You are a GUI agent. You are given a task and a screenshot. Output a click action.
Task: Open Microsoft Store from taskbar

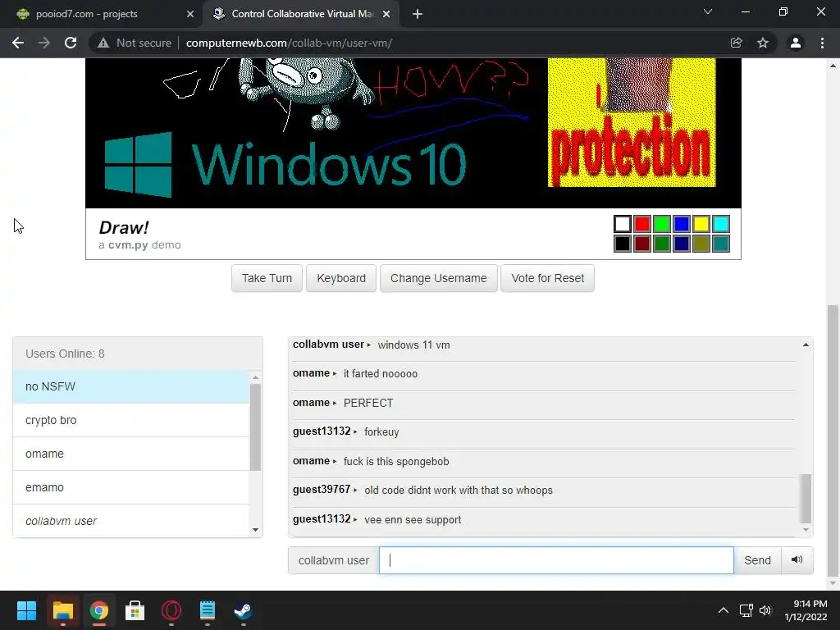click(135, 610)
